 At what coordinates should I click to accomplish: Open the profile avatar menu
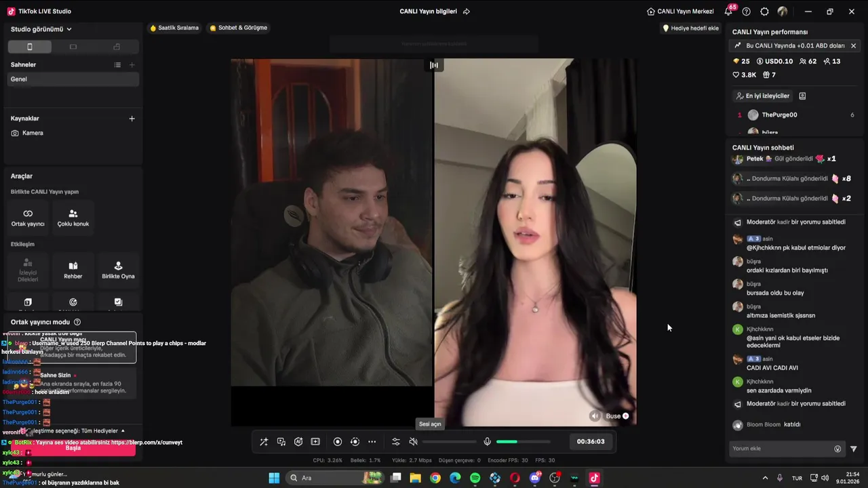tap(783, 12)
